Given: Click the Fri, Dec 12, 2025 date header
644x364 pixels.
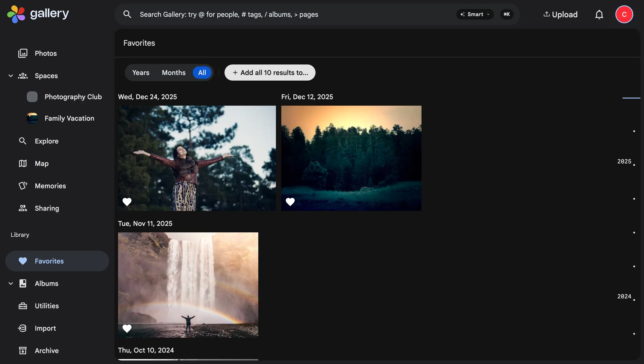Looking at the screenshot, I should (x=307, y=97).
